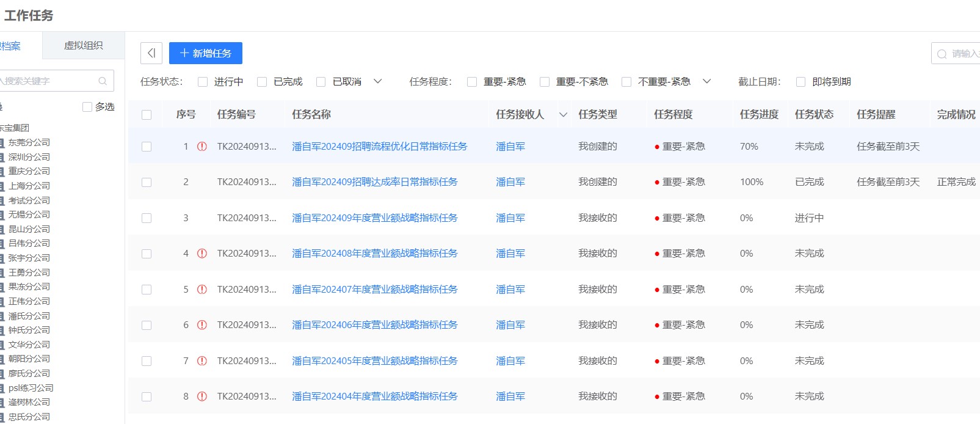Click the search magnifier in the keyword box
The height and width of the screenshot is (424, 980).
coord(103,81)
